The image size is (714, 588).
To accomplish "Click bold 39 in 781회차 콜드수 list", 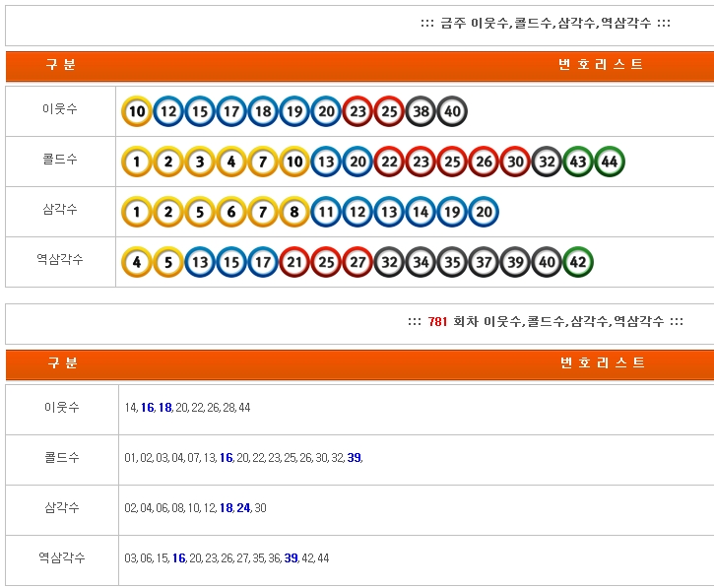I will coord(354,458).
